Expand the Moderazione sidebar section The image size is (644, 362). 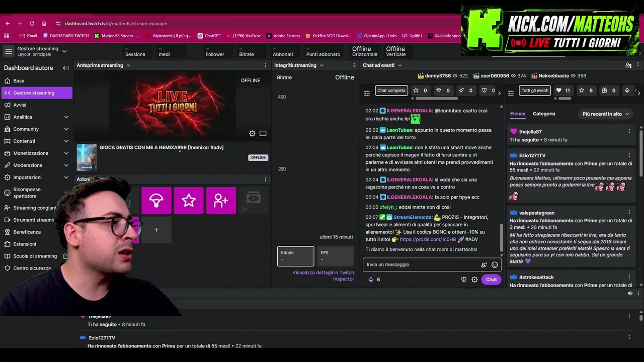(66, 165)
